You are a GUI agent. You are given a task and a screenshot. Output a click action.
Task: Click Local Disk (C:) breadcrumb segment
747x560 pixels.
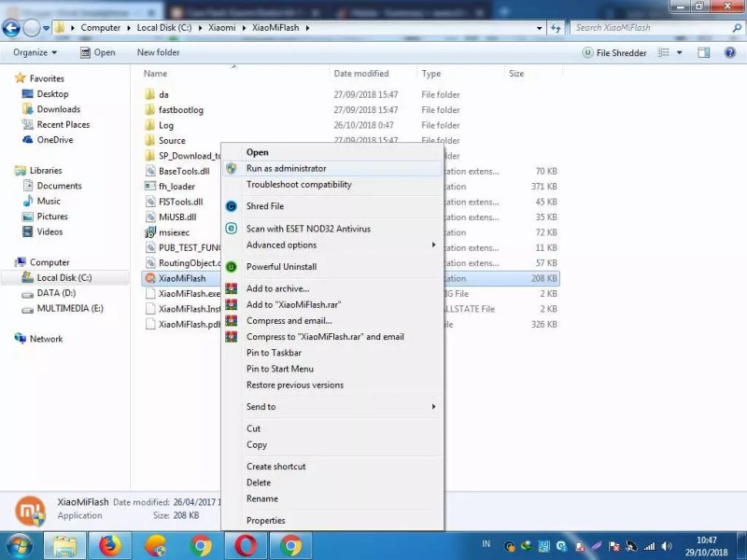click(x=164, y=28)
